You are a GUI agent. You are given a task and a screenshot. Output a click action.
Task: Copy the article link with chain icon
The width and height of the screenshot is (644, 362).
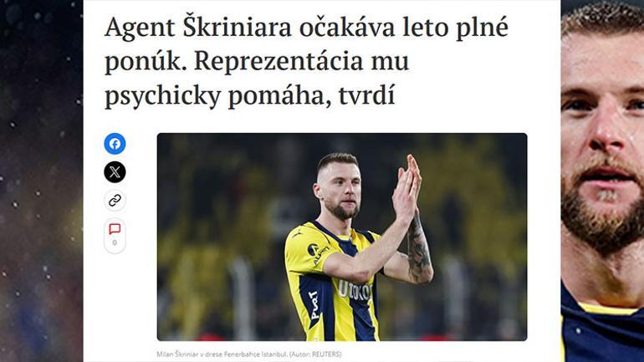[115, 201]
